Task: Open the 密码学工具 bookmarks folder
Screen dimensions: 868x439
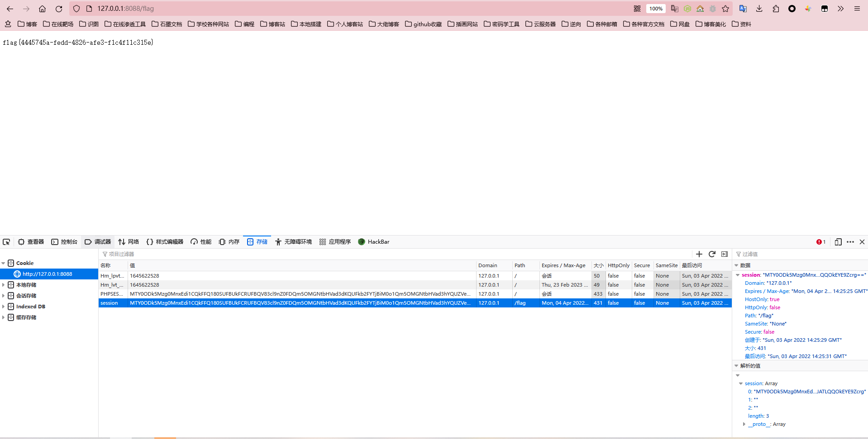Action: tap(501, 24)
